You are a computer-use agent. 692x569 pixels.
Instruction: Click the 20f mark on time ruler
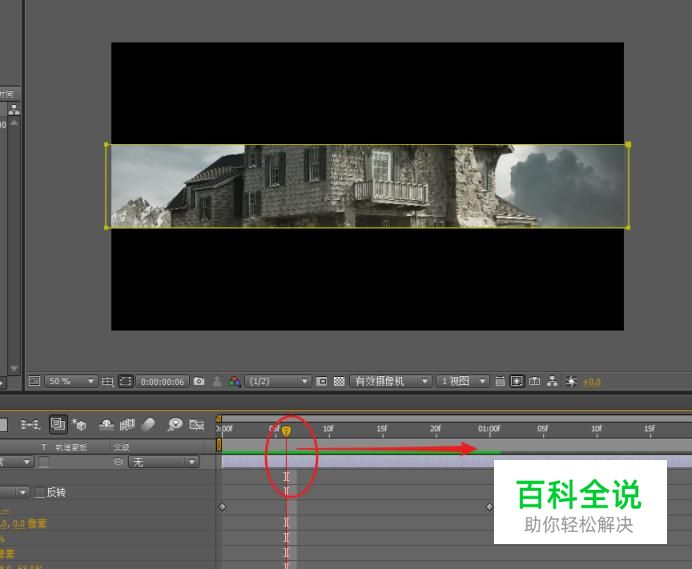pos(436,429)
